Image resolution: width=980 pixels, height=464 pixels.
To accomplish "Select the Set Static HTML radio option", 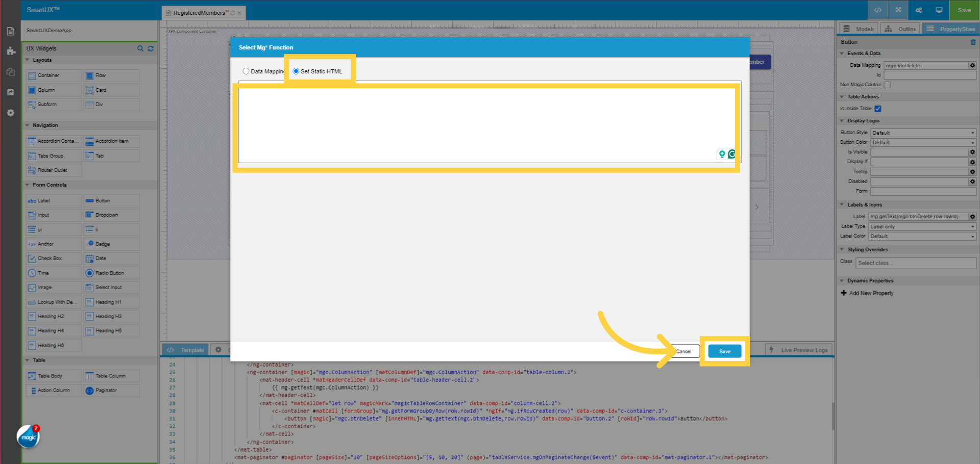I will (296, 71).
